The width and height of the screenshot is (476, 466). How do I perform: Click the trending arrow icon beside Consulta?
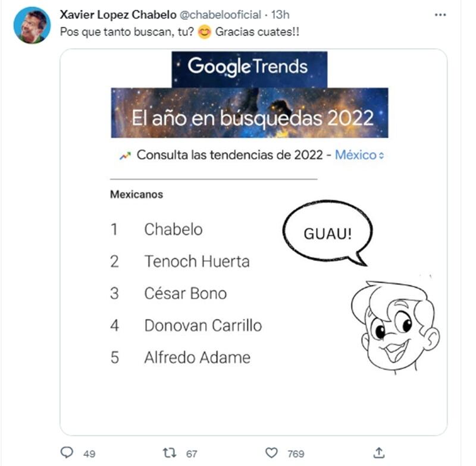coord(125,156)
